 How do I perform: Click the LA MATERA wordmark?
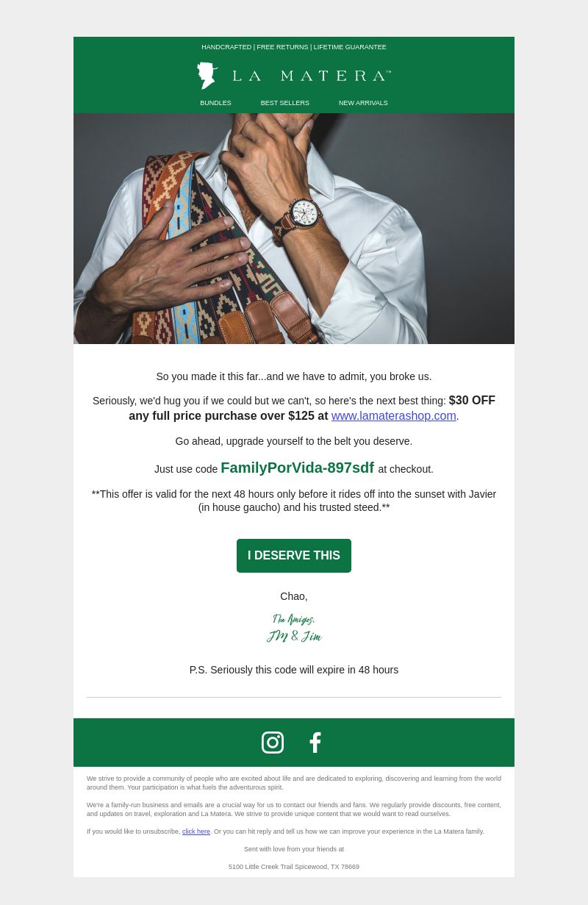click(312, 76)
